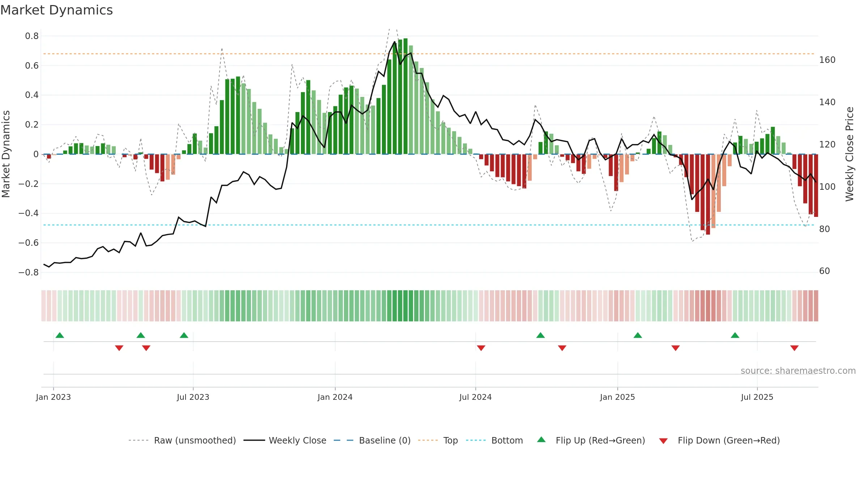Screen dimensions: 868x488
Task: Click the orange dashed Top threshold line
Action: coord(429,54)
